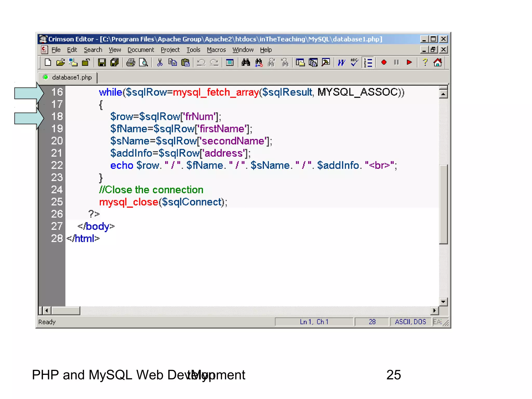Click vertical scrollbar down arrow
Screen dimensions: 532x399
443,302
